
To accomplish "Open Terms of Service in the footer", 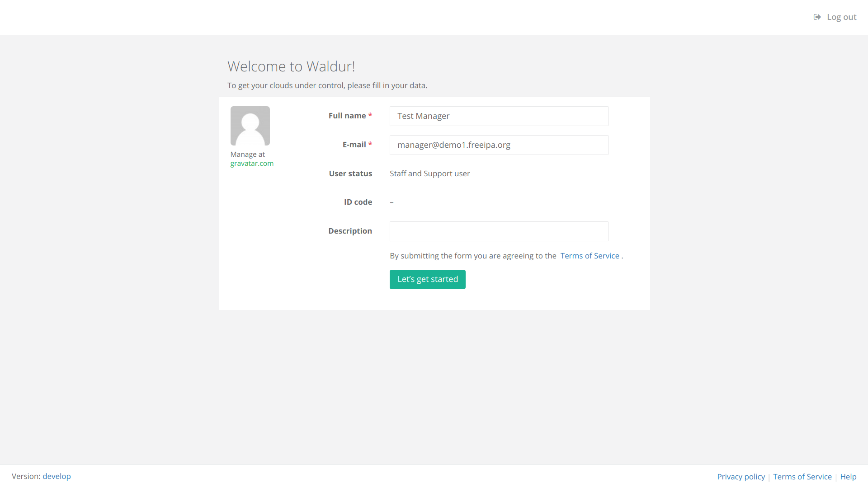I will 802,477.
